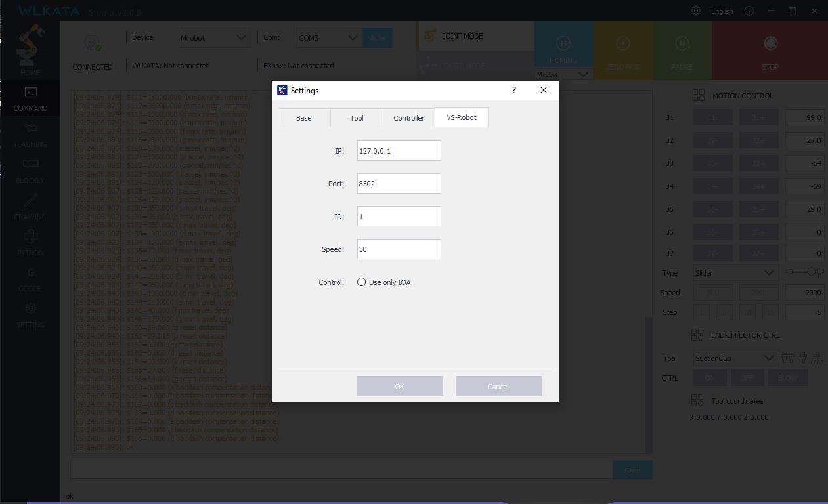Screen dimensions: 828x504
Task: Switch to the Tool tab
Action: (357, 118)
